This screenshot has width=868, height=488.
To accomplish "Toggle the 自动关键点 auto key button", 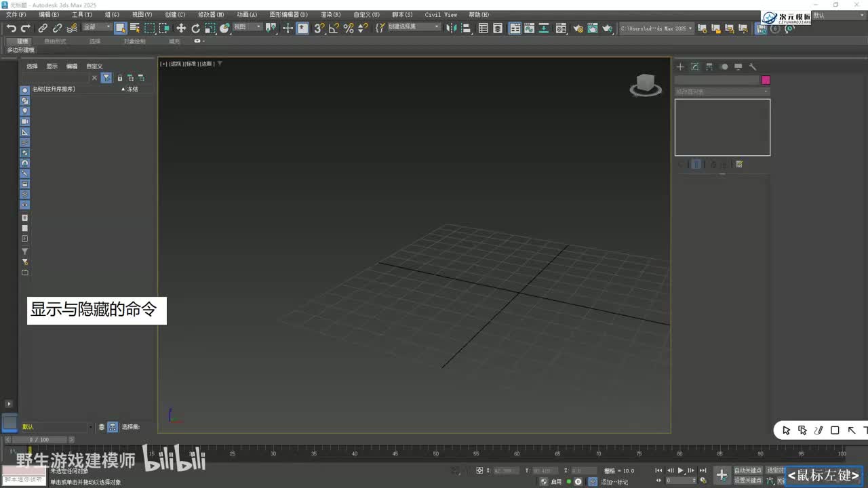I will (x=748, y=470).
